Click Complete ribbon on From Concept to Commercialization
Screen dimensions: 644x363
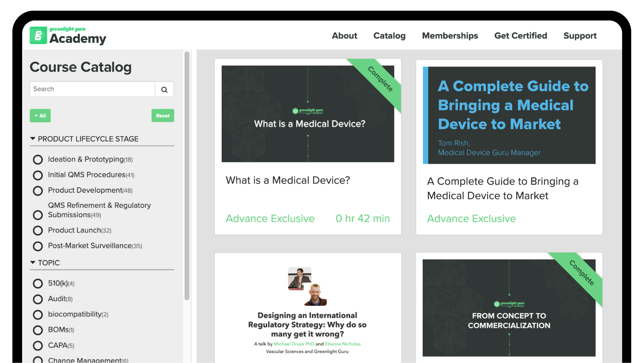tap(581, 273)
